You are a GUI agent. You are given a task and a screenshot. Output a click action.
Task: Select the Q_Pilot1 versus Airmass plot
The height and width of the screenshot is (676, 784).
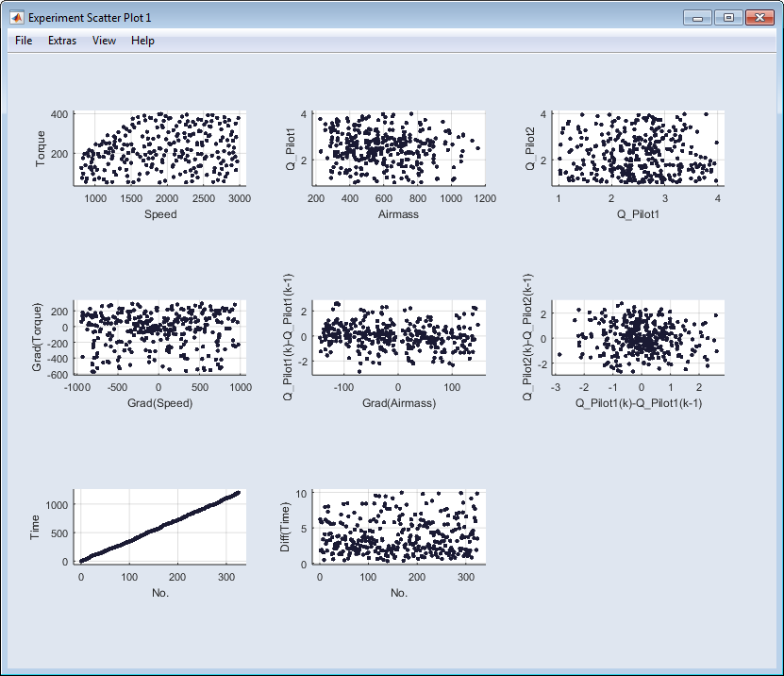(399, 148)
